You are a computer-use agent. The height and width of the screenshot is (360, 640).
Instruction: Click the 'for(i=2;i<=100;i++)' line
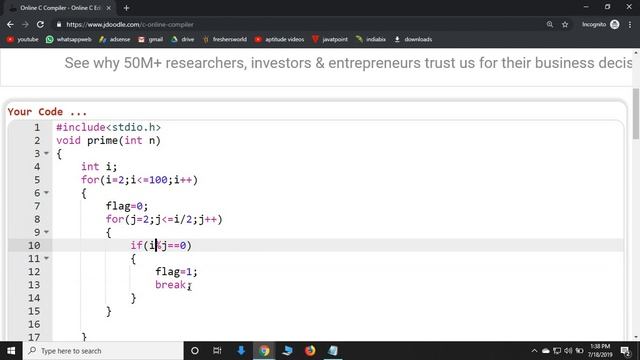tap(140, 180)
